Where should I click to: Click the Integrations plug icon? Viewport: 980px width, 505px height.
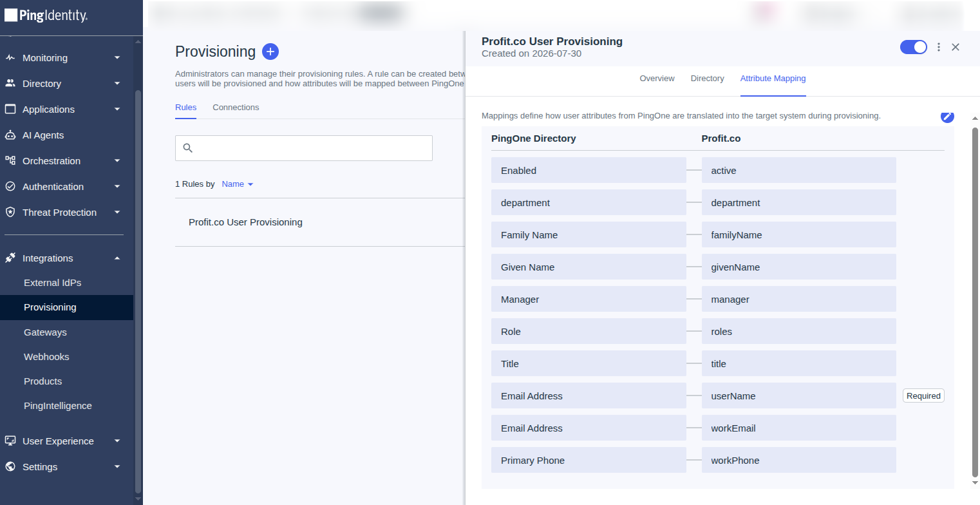pyautogui.click(x=10, y=258)
